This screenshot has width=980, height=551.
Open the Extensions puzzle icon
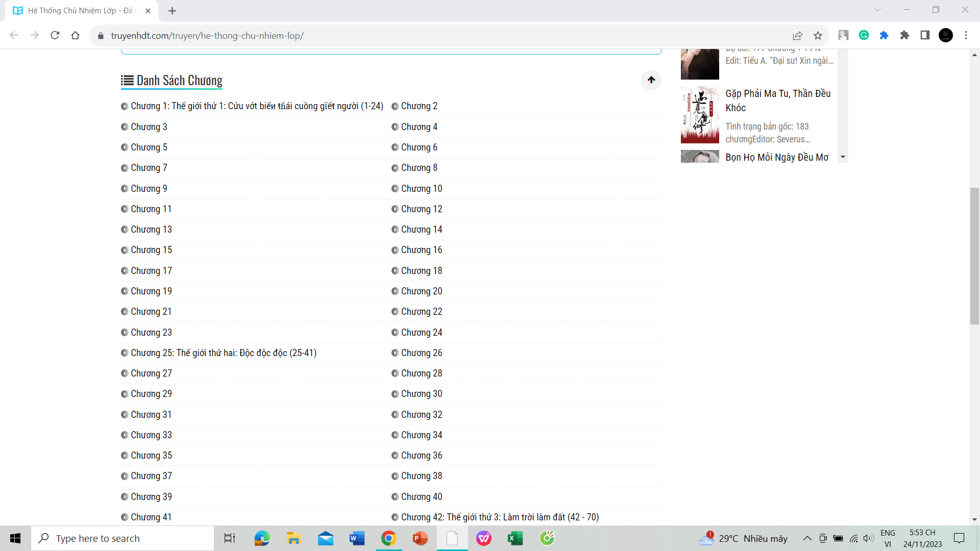pos(904,35)
